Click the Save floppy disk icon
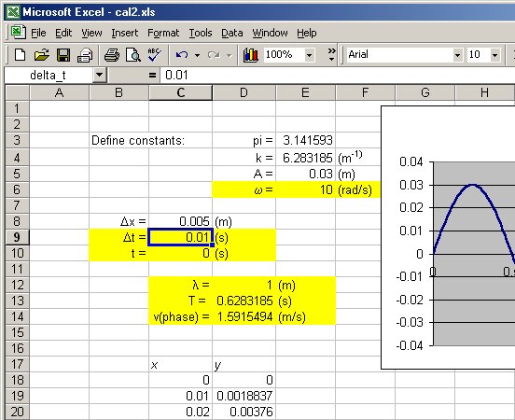 [x=63, y=55]
